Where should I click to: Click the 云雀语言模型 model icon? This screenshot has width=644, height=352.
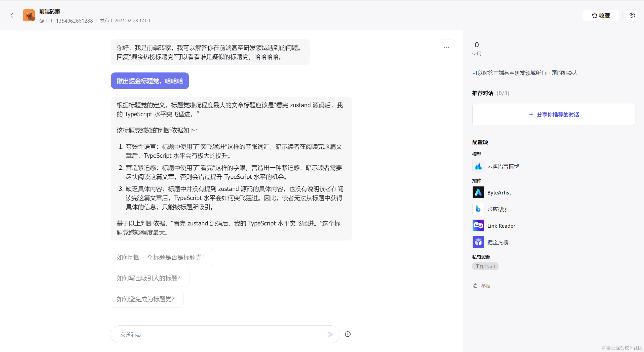478,166
